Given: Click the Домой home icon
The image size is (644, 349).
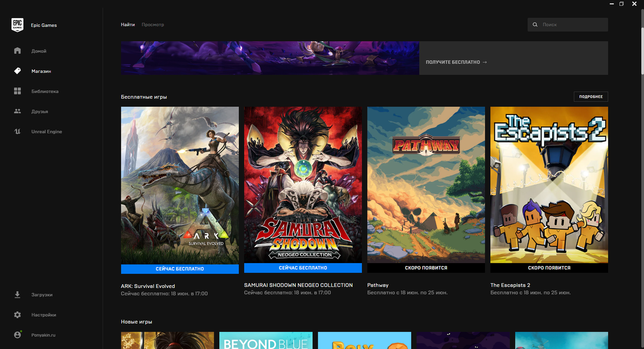Looking at the screenshot, I should [x=17, y=50].
